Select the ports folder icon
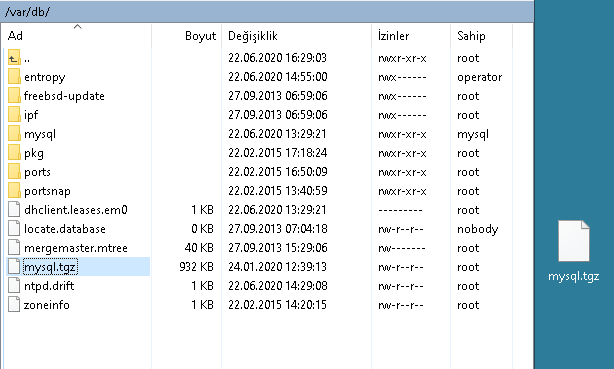This screenshot has height=369, width=614. (x=14, y=172)
